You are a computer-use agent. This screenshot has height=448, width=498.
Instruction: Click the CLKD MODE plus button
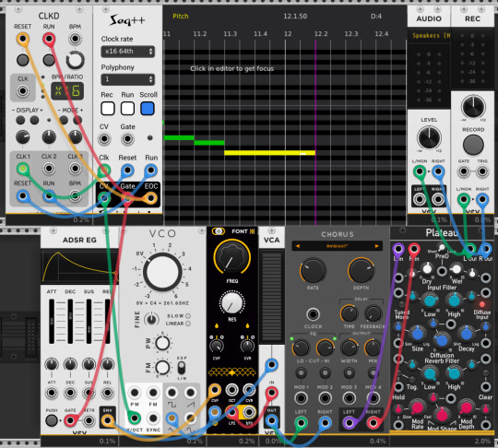[x=77, y=120]
